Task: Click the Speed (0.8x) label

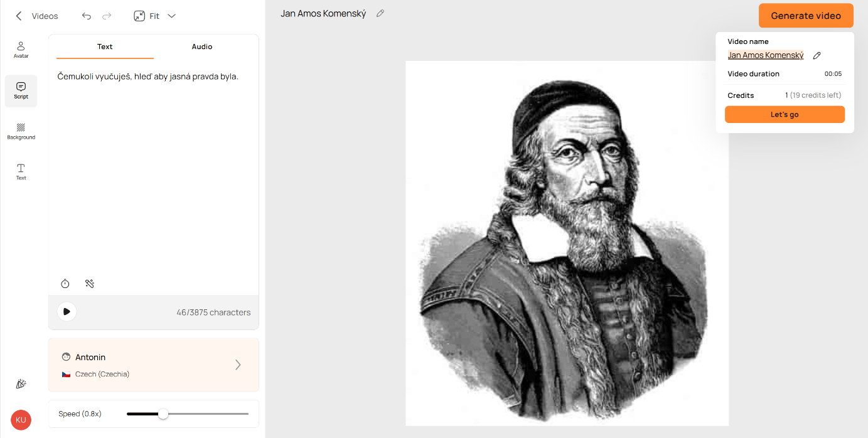Action: 80,414
